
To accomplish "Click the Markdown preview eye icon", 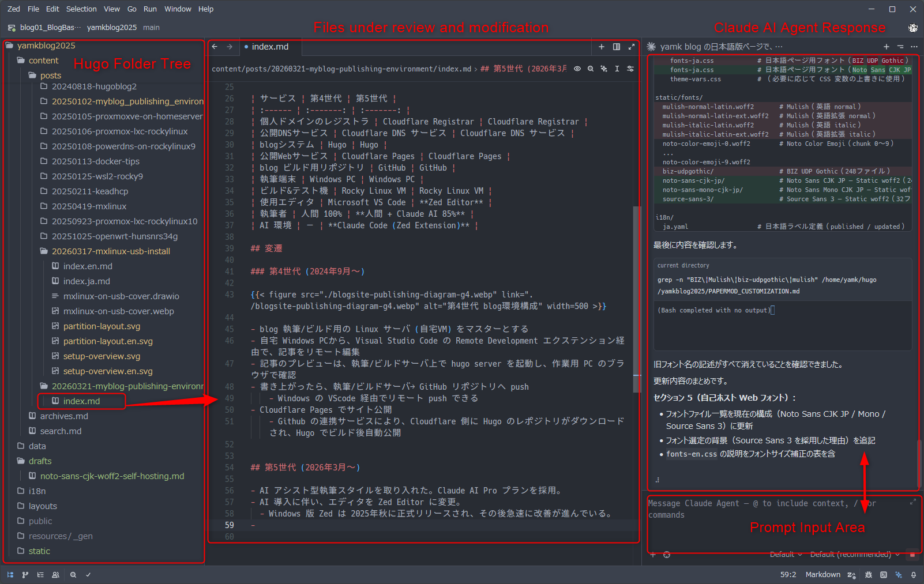I will (x=577, y=69).
